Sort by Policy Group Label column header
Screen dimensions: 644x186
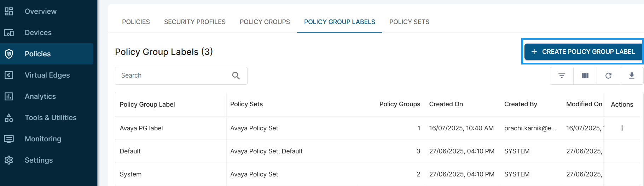pyautogui.click(x=147, y=105)
